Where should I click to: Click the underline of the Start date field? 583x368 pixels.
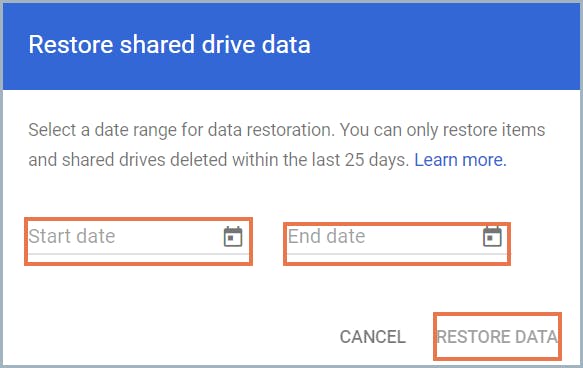pyautogui.click(x=138, y=254)
